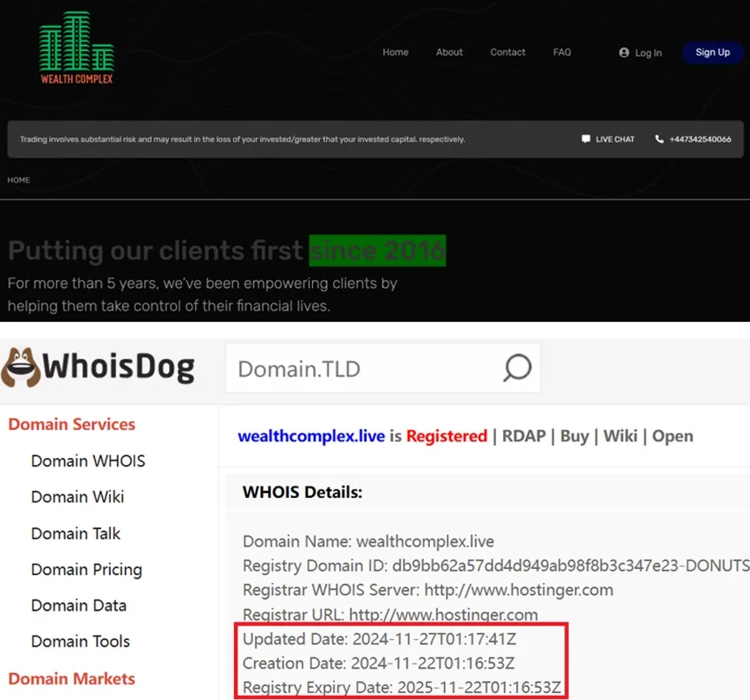This screenshot has width=750, height=700.
Task: Select Domain Wiki in sidebar
Action: click(x=77, y=497)
